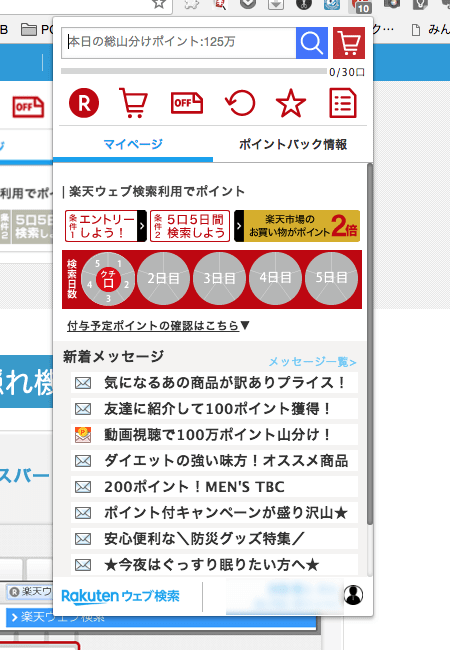Click envelope icon beside 気になるあの商品 message
The height and width of the screenshot is (650, 450).
83,383
